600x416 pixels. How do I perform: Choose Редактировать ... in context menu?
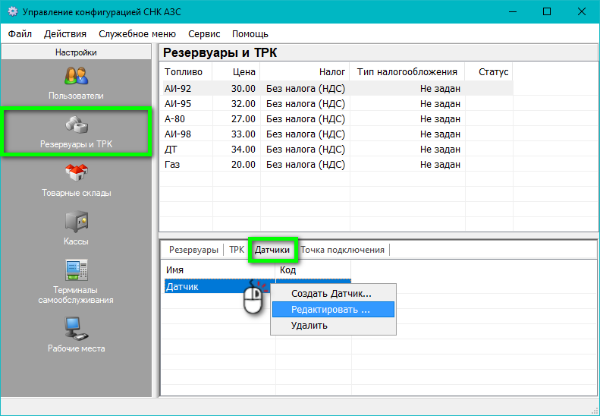coord(331,310)
